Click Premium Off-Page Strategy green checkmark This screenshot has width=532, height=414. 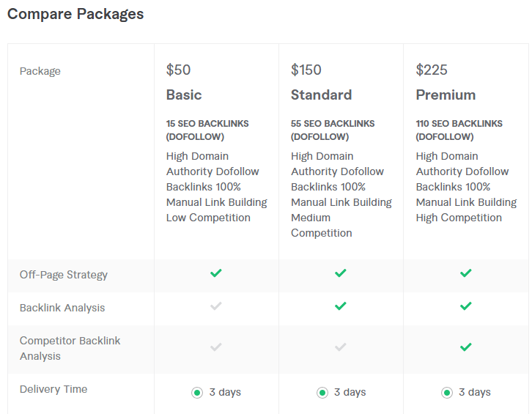(465, 273)
